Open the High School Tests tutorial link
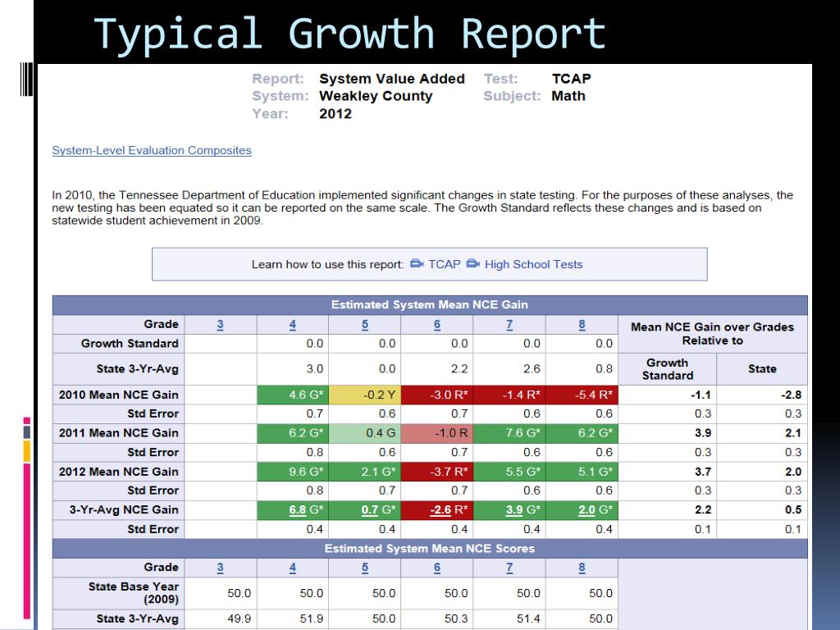Image resolution: width=840 pixels, height=630 pixels. click(x=533, y=264)
